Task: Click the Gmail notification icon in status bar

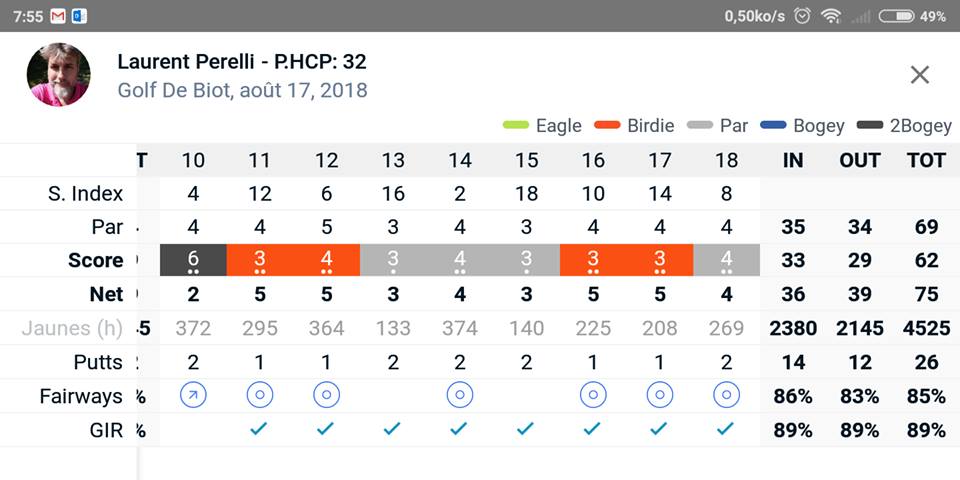Action: (58, 16)
